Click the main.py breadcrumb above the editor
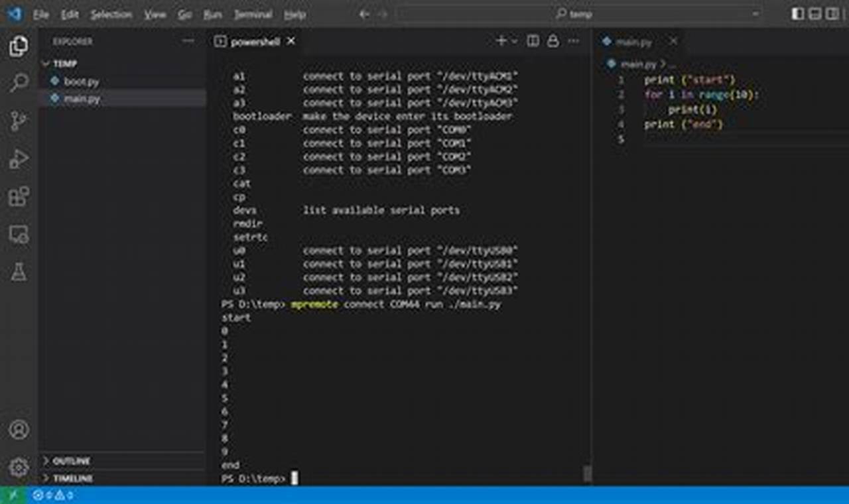The image size is (849, 504). pos(637,64)
